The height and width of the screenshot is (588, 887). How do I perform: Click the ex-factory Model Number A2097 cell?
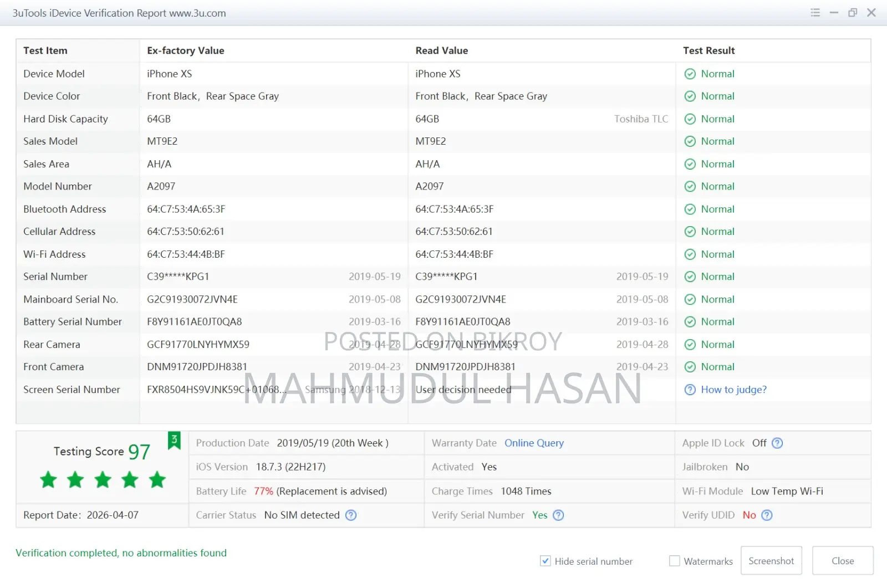click(x=161, y=187)
